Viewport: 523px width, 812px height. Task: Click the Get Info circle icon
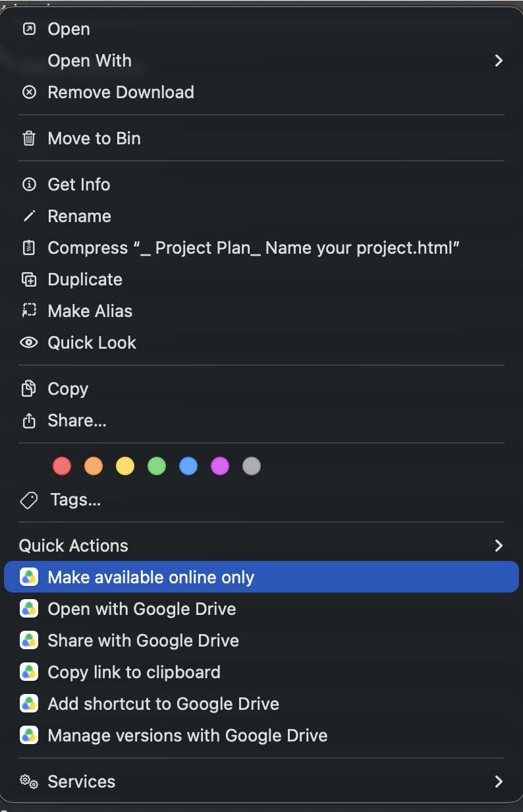[x=29, y=185]
